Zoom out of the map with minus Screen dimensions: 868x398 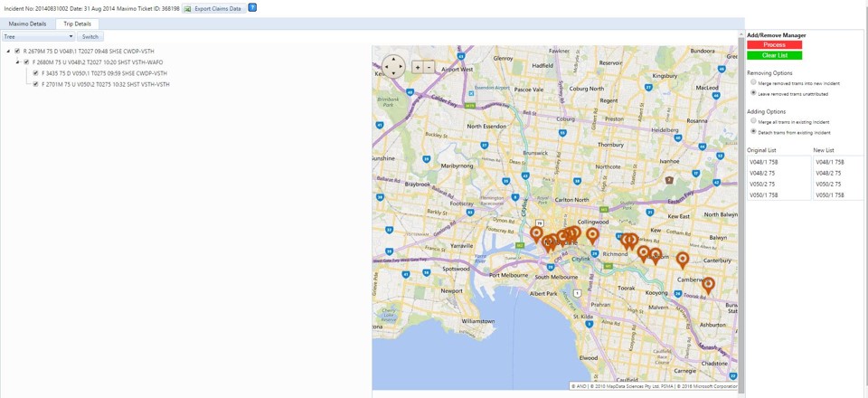[429, 67]
